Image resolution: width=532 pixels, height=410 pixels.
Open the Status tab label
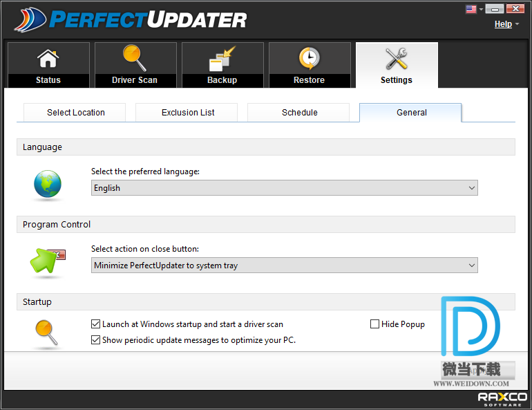[48, 80]
